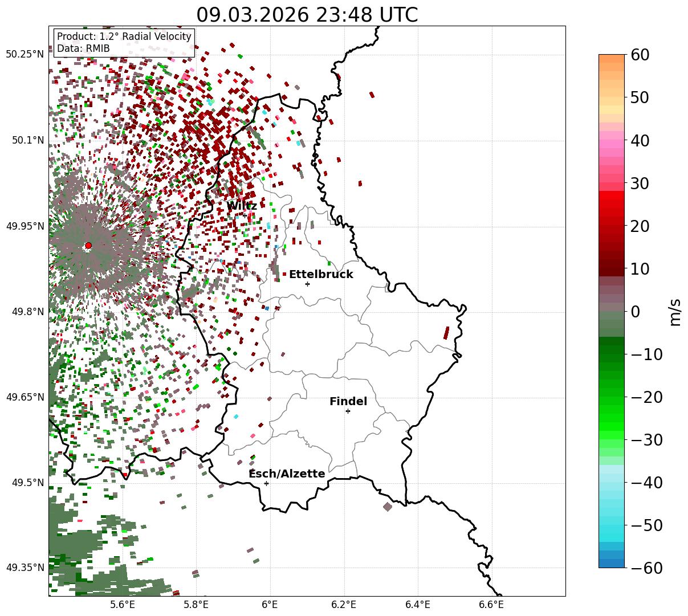Click the orange top segment of colorbar
The width and height of the screenshot is (688, 616).
point(612,59)
